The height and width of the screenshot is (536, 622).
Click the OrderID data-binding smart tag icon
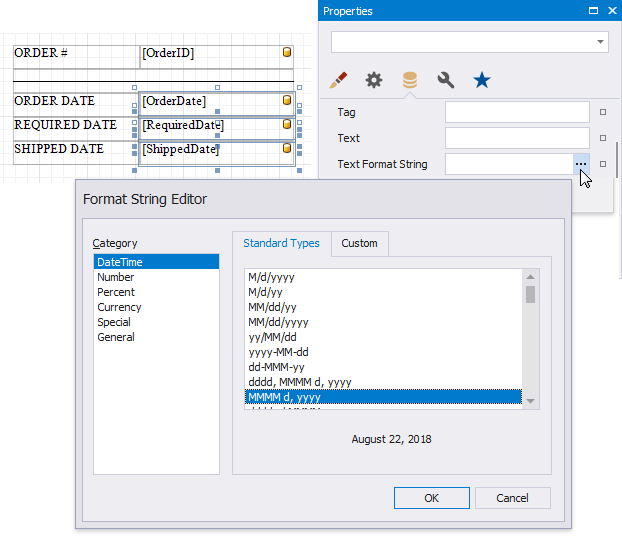(x=287, y=52)
